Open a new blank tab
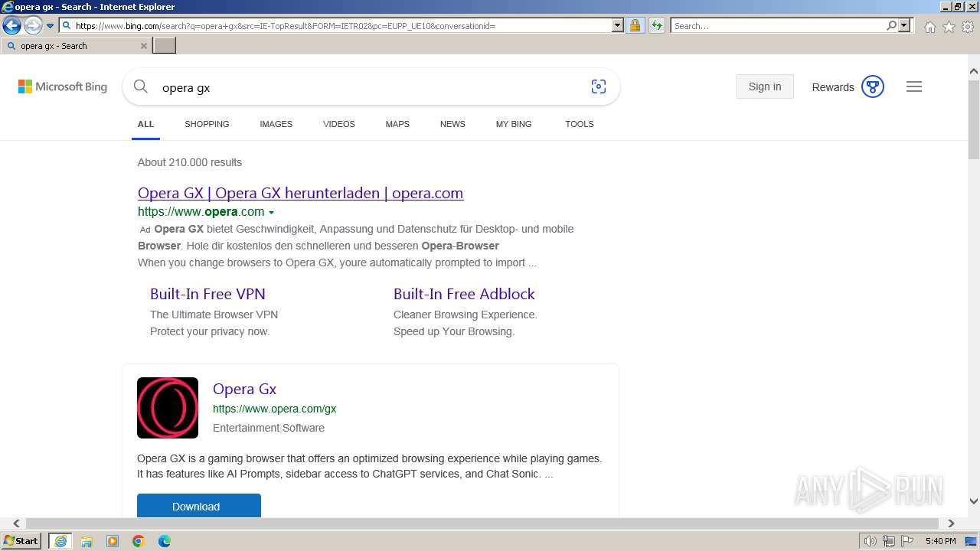The image size is (980, 551). 165,46
